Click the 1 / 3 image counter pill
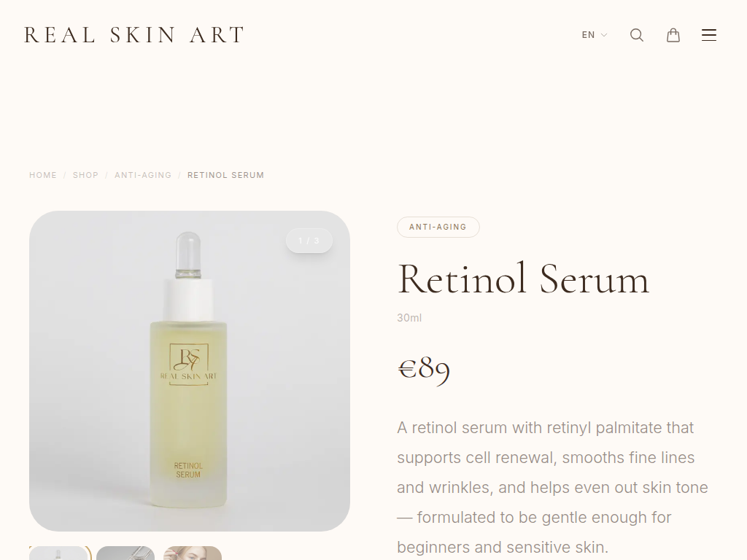 [x=309, y=241]
